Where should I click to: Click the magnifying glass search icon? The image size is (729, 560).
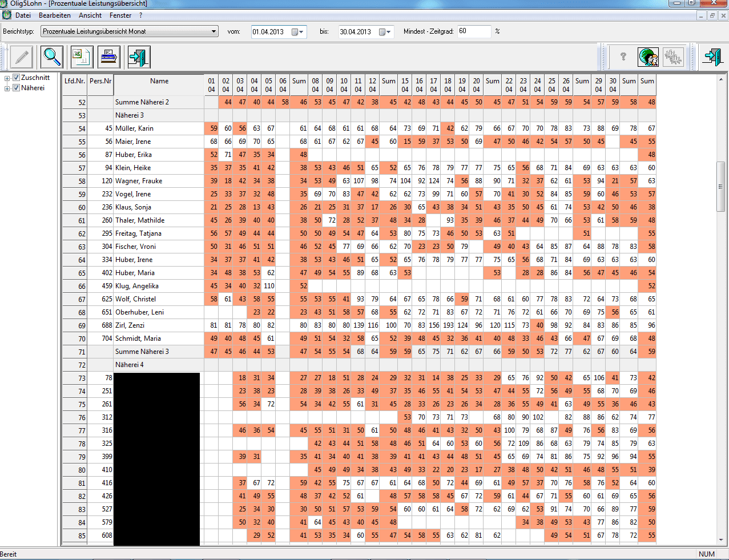point(52,57)
